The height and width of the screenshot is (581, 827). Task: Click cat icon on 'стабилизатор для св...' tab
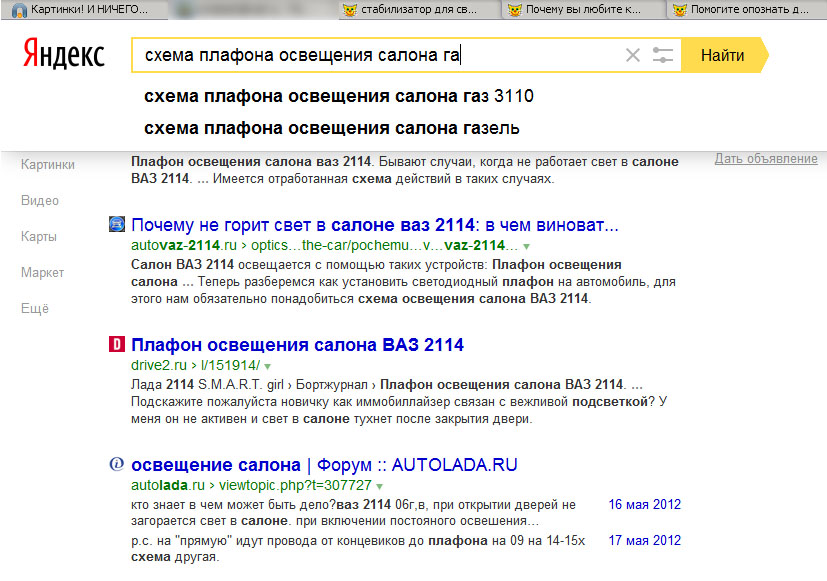click(350, 10)
